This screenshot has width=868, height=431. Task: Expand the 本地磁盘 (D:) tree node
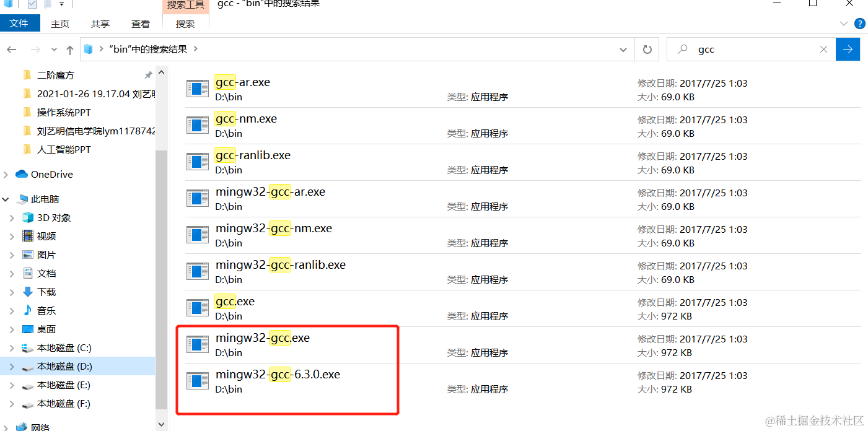(12, 367)
